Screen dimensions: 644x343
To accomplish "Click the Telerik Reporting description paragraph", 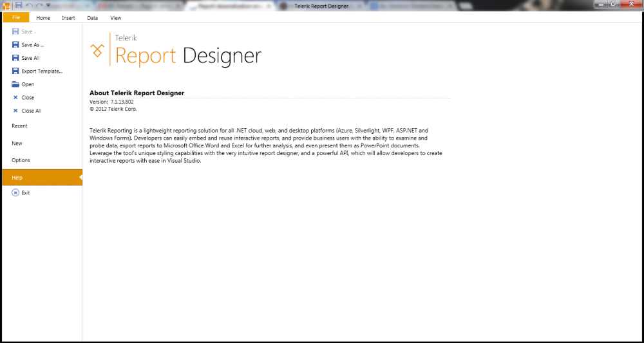I will point(266,145).
